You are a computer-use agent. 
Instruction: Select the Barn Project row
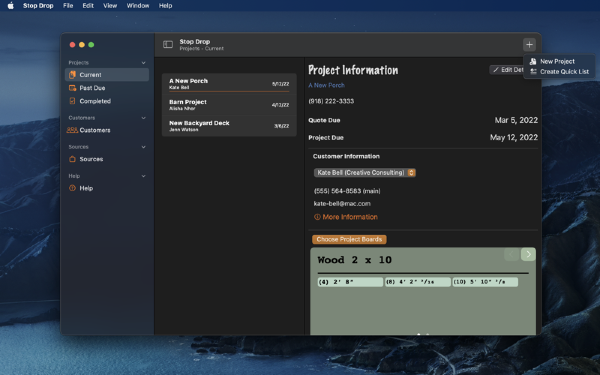(229, 105)
